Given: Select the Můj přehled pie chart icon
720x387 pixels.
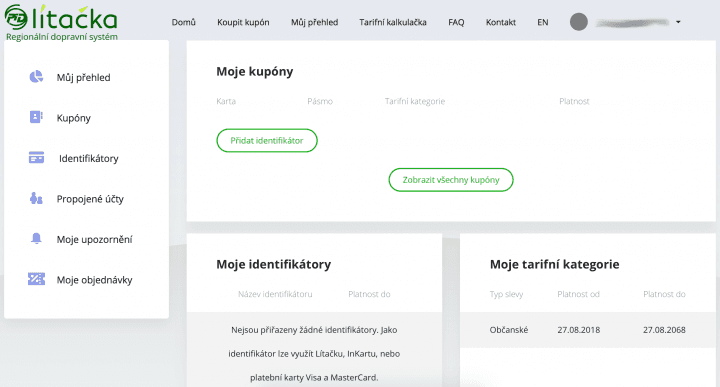Looking at the screenshot, I should click(x=36, y=77).
